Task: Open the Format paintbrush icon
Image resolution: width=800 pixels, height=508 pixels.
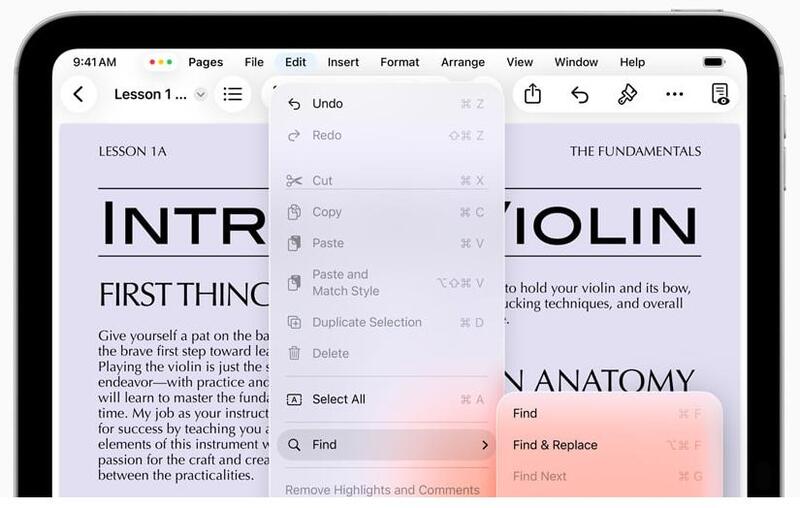Action: tap(627, 94)
